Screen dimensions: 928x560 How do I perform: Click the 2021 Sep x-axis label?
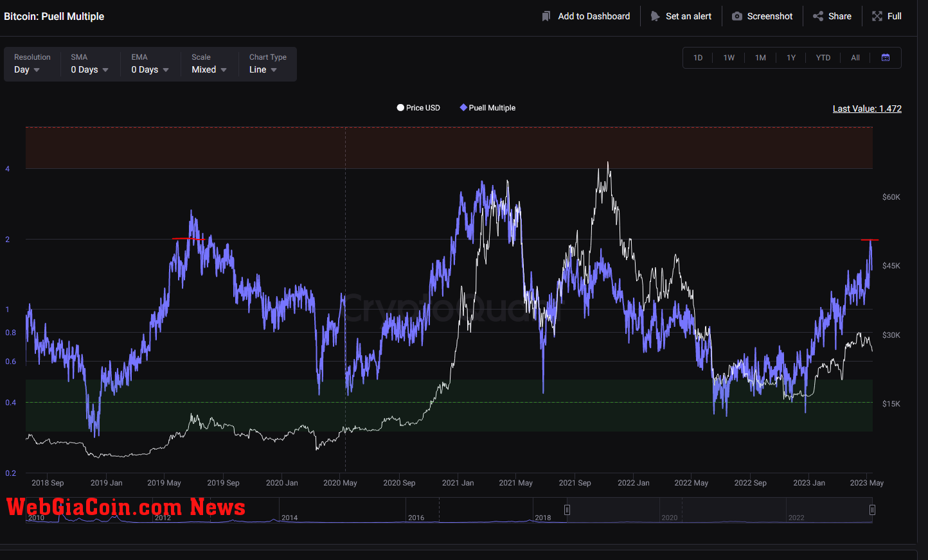pos(575,483)
